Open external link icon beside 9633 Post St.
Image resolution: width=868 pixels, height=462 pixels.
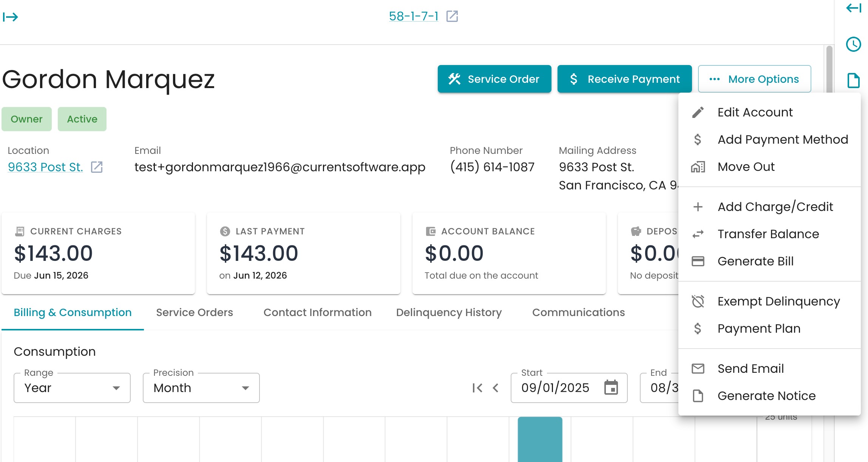pyautogui.click(x=97, y=167)
